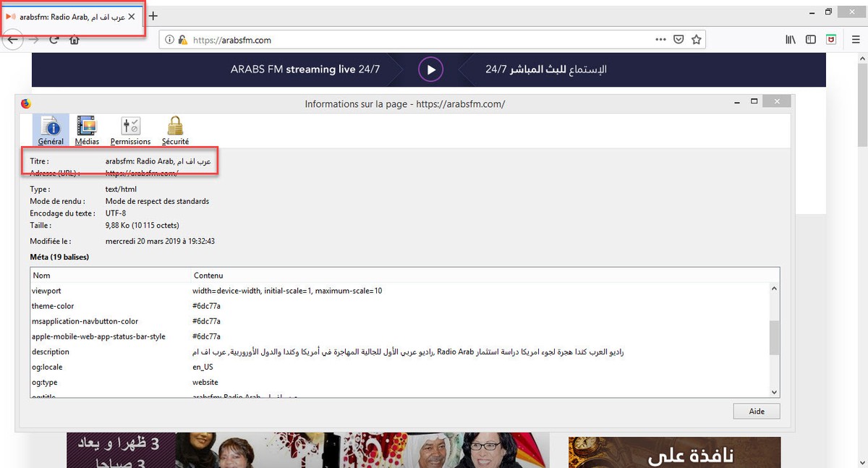Show site information icon in address bar

pyautogui.click(x=170, y=40)
